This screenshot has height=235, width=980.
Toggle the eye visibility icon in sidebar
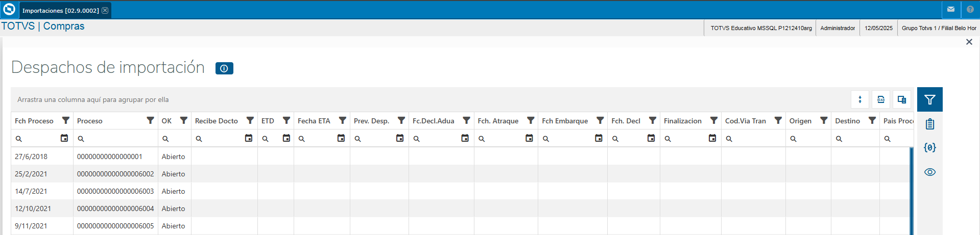point(930,172)
